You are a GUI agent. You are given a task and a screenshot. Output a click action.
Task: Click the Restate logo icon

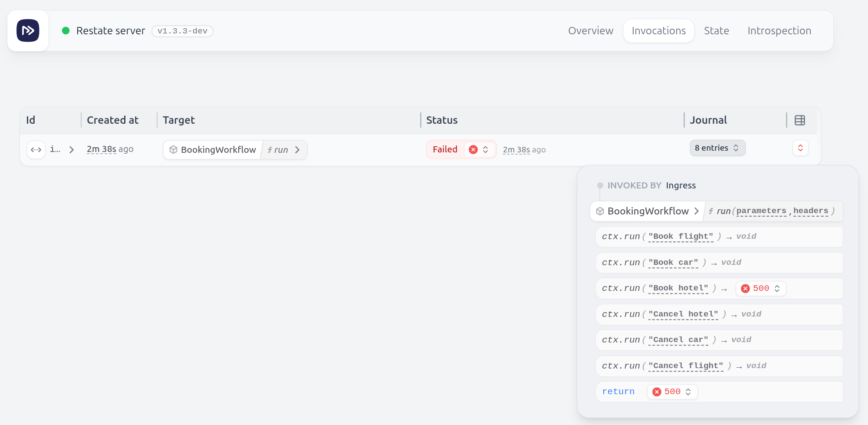(28, 31)
